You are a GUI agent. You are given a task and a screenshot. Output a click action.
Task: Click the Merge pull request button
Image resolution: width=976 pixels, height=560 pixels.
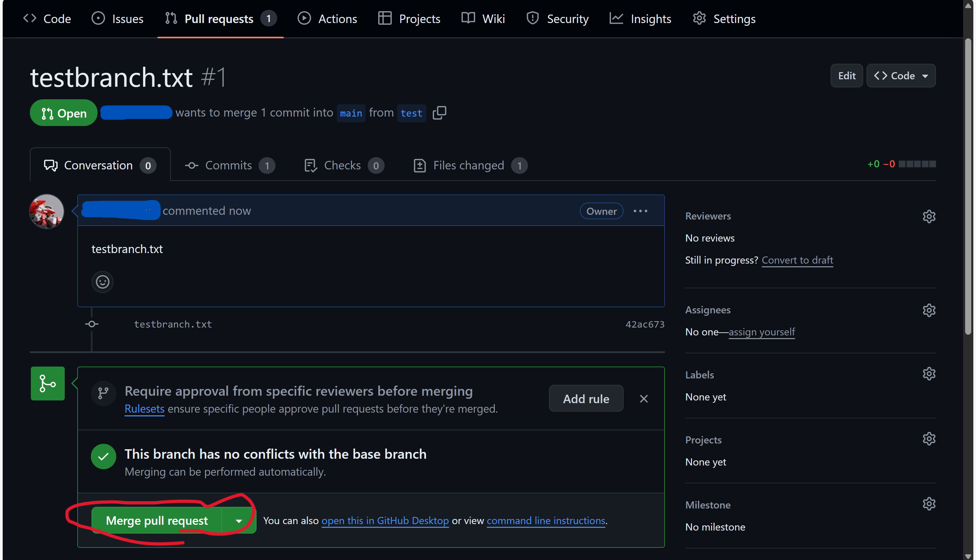[x=156, y=520]
